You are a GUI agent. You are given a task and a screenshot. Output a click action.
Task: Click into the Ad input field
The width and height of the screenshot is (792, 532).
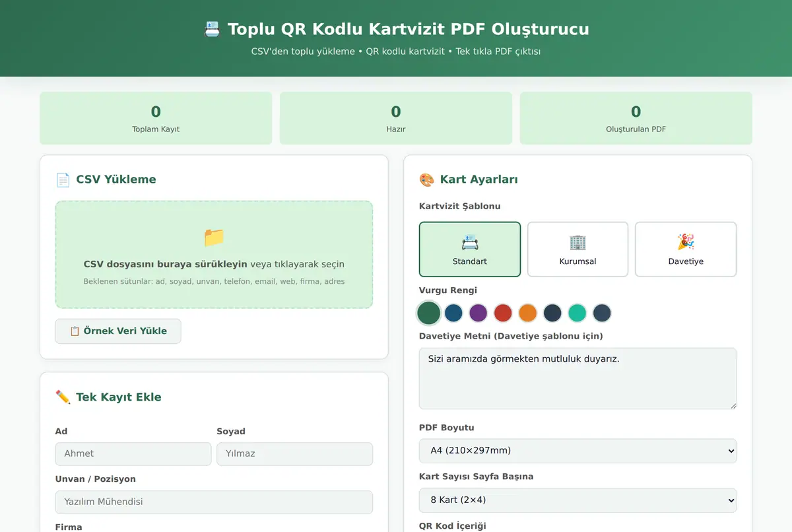click(x=133, y=454)
